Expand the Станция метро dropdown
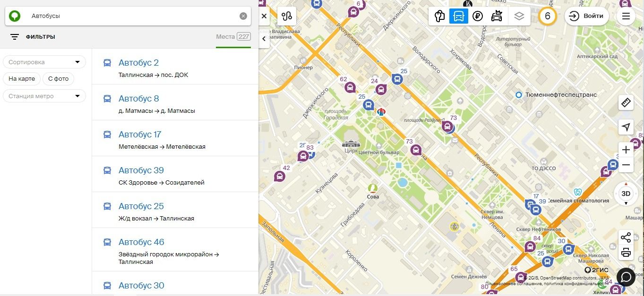Screen dimensions: 644x296 (44, 96)
